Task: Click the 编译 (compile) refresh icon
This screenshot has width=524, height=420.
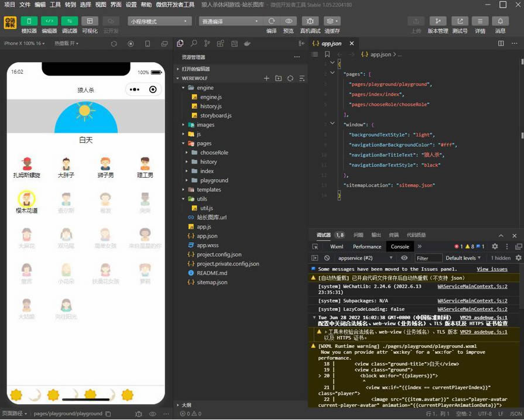Action: click(272, 21)
